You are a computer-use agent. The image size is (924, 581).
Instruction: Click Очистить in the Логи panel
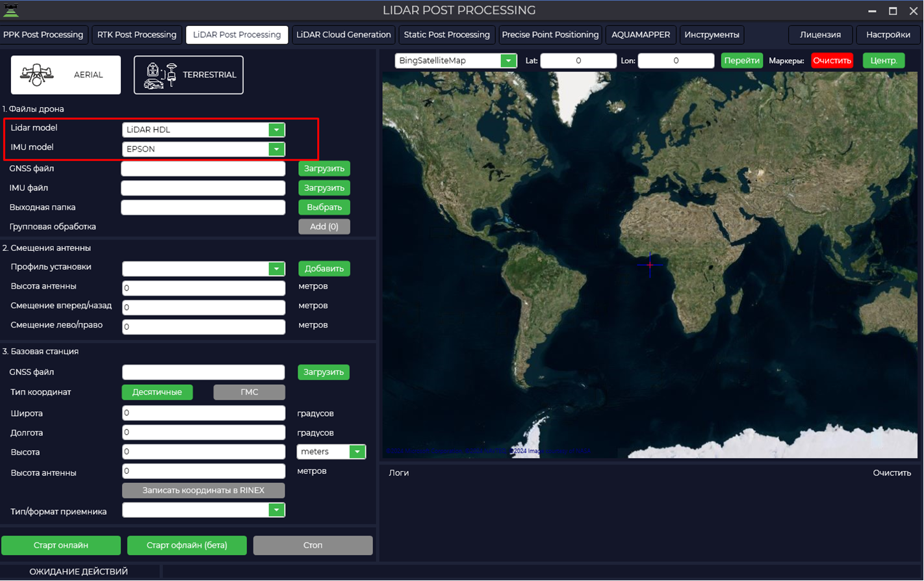tap(892, 473)
